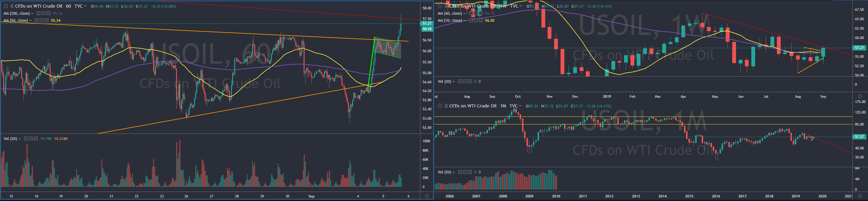This screenshot has width=868, height=201.
Task: Remove the MA (40, close) indicator
Action: coord(481,13)
